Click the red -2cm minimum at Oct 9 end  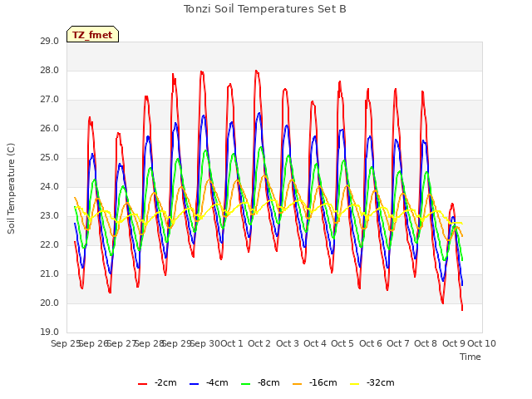[x=462, y=309]
